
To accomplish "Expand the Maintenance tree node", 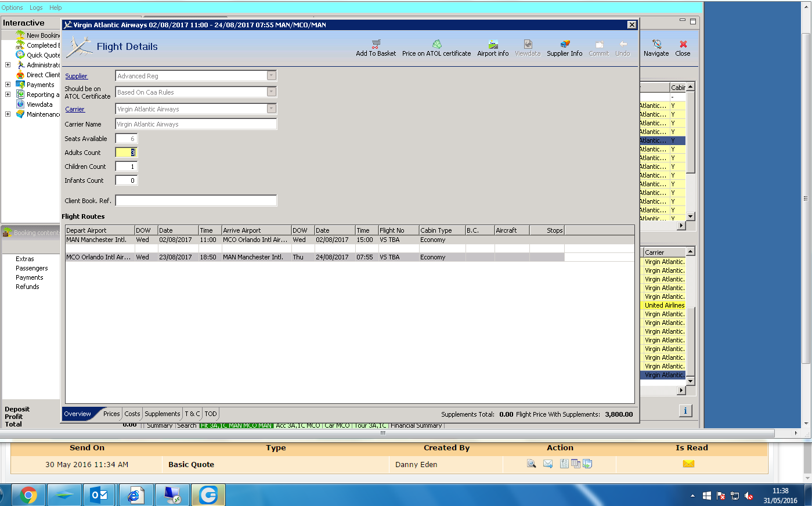I will tap(8, 114).
